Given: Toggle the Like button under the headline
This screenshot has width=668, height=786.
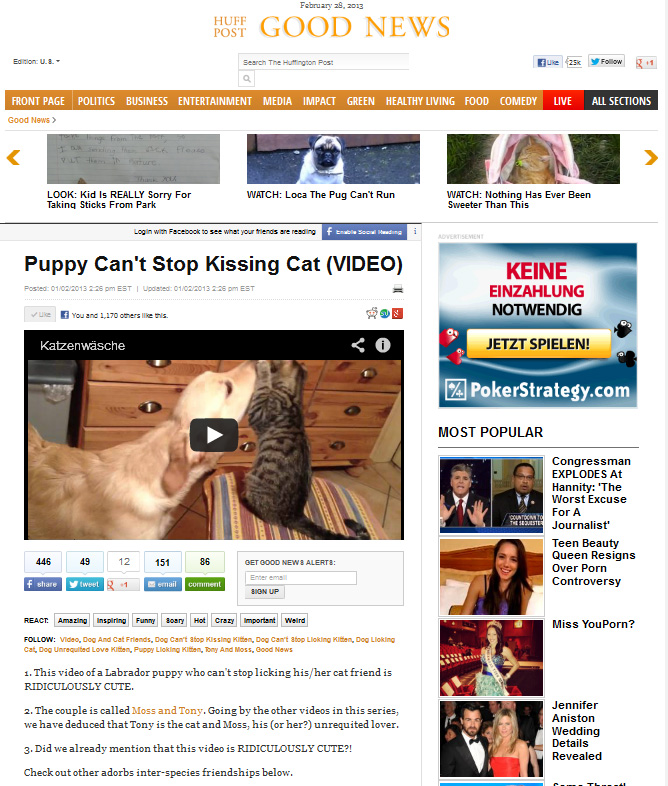Looking at the screenshot, I should point(40,314).
